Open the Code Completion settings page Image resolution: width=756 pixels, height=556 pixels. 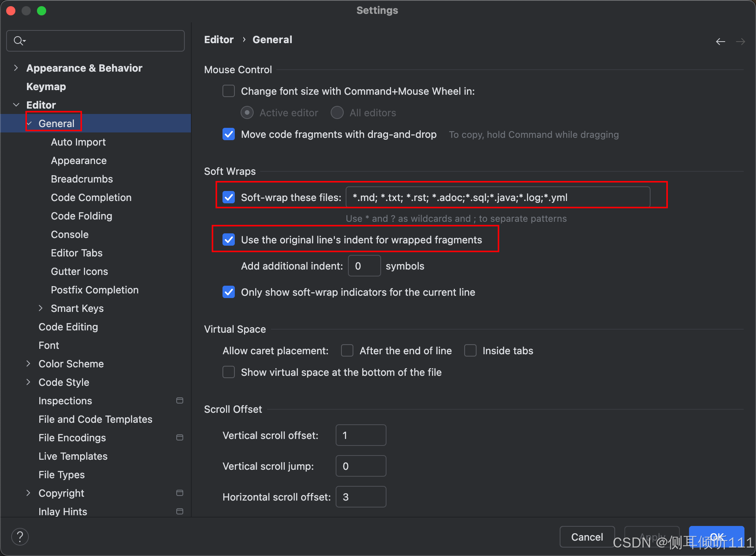tap(91, 198)
